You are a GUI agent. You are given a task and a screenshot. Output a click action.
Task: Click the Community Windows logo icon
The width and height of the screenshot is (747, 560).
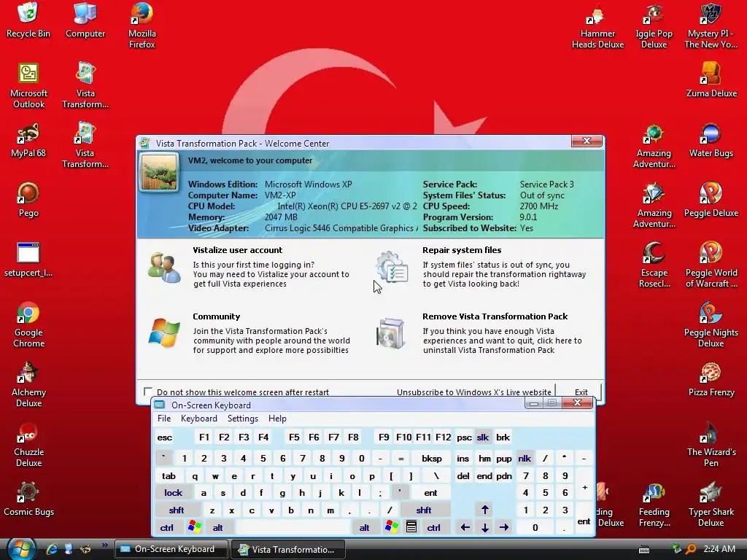tap(164, 332)
